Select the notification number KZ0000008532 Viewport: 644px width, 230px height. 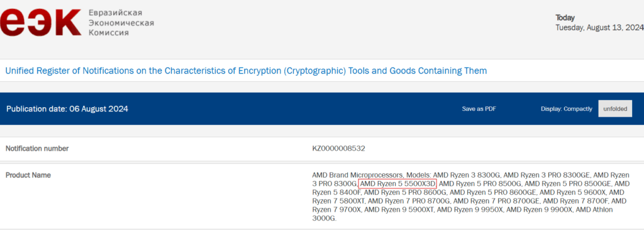[338, 149]
